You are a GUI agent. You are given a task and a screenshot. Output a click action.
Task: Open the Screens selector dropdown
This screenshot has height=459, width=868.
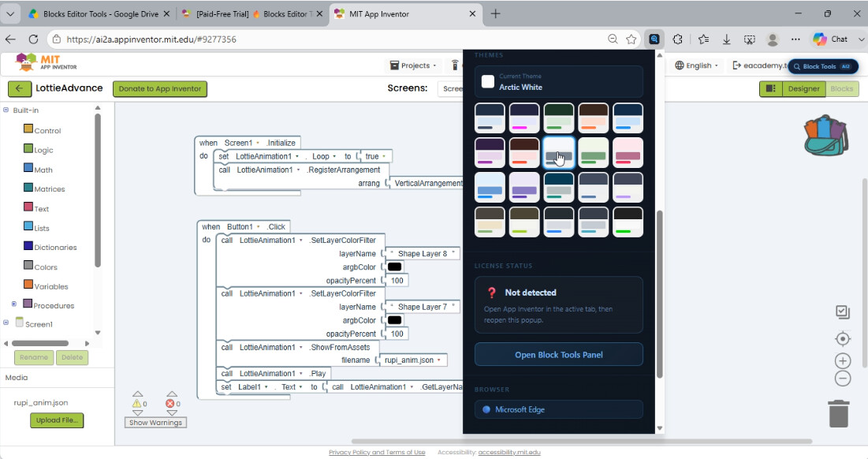451,88
